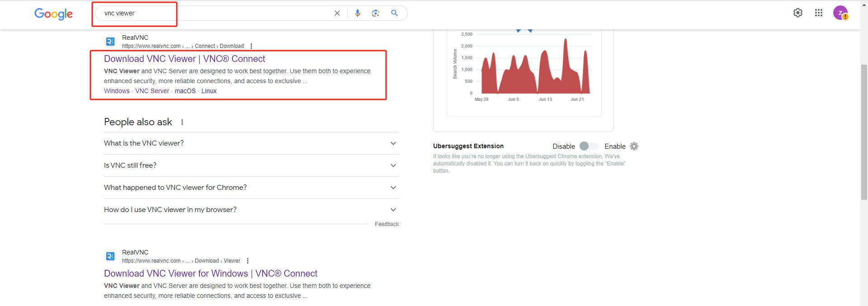The height and width of the screenshot is (306, 868).
Task: Open Google Lens image search icon
Action: (376, 13)
